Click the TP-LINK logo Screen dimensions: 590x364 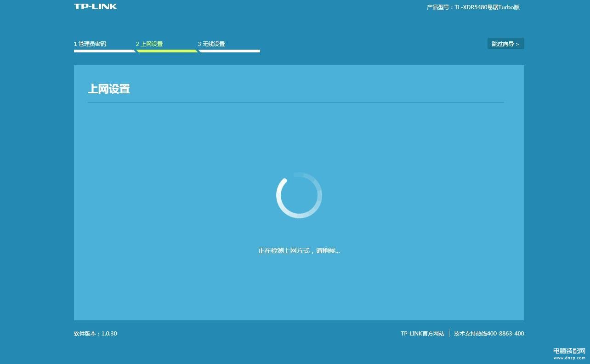[96, 6]
